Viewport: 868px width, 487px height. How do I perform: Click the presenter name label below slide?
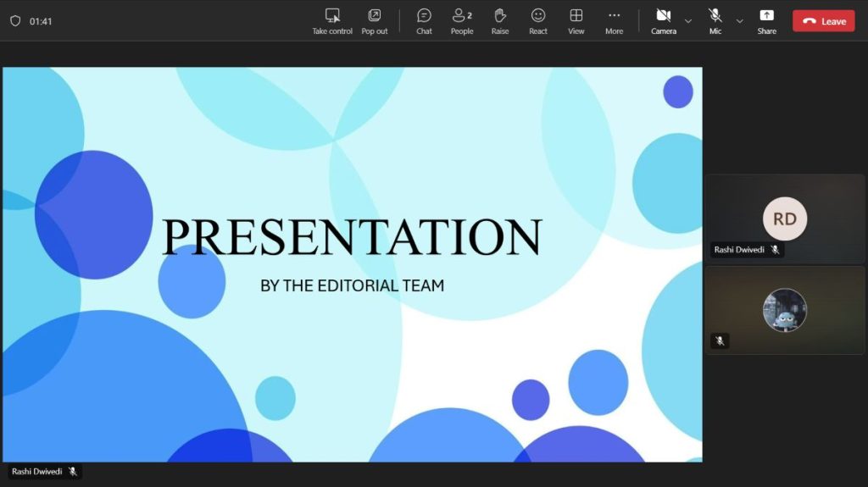(36, 472)
